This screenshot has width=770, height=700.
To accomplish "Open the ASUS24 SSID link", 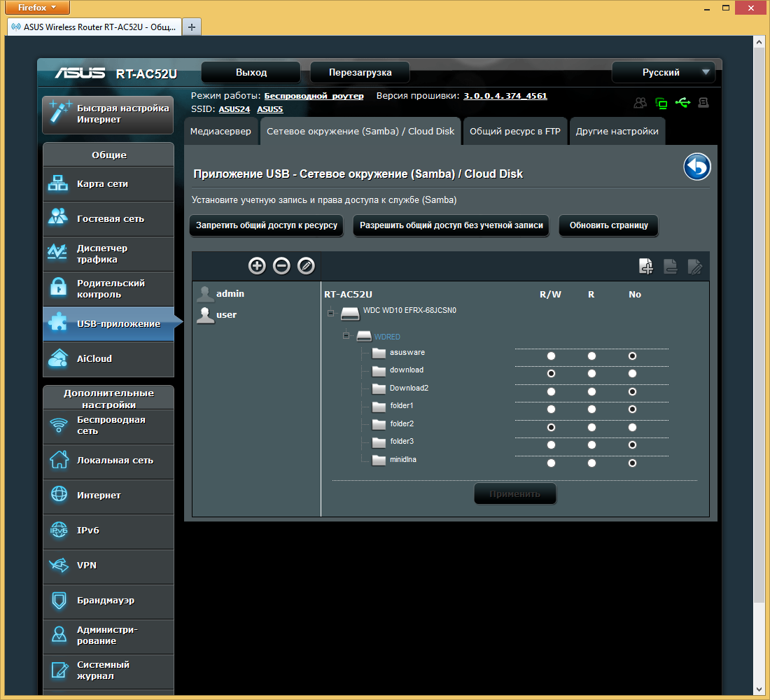I will [x=234, y=109].
